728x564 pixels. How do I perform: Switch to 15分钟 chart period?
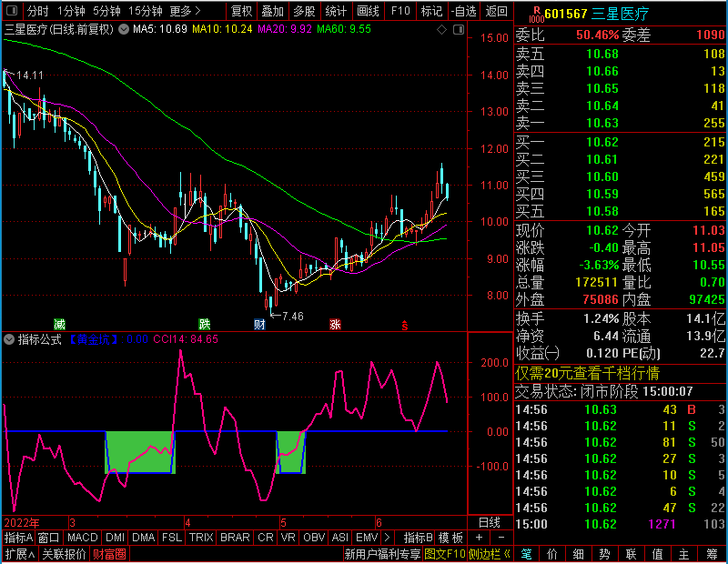pos(146,11)
